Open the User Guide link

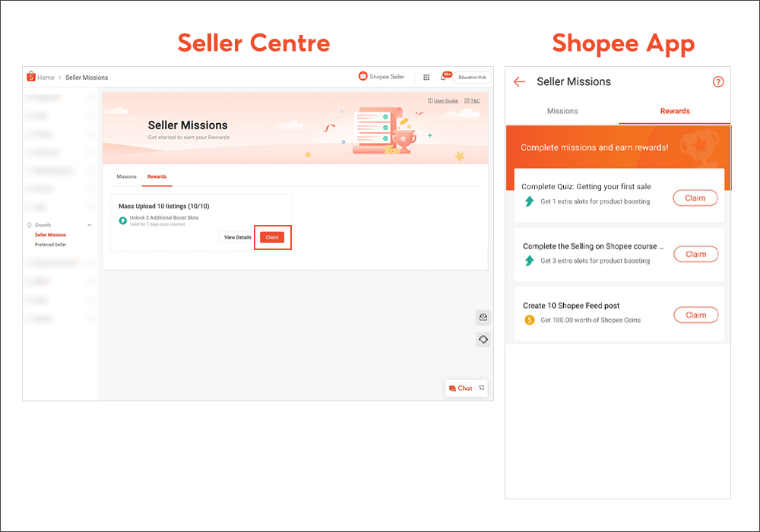pyautogui.click(x=443, y=101)
